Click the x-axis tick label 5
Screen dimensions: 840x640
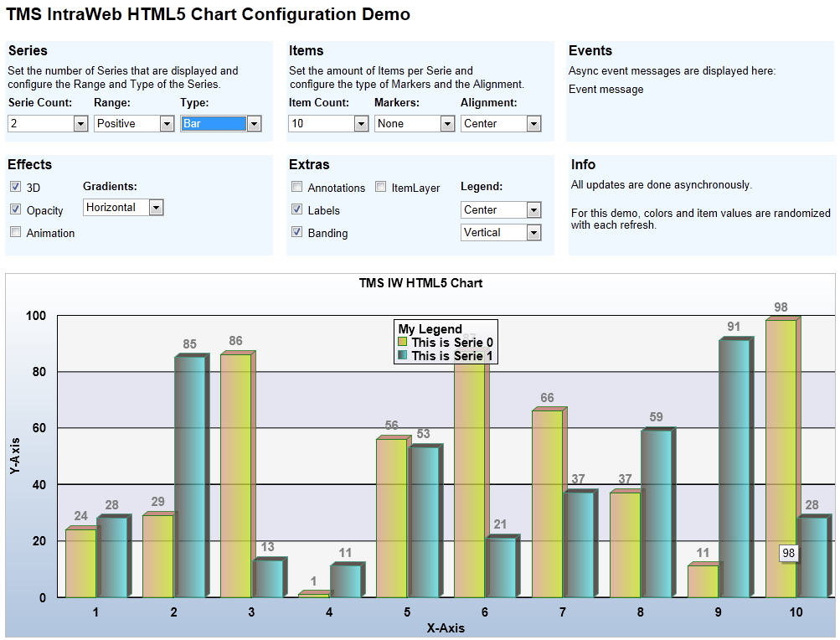[x=407, y=612]
